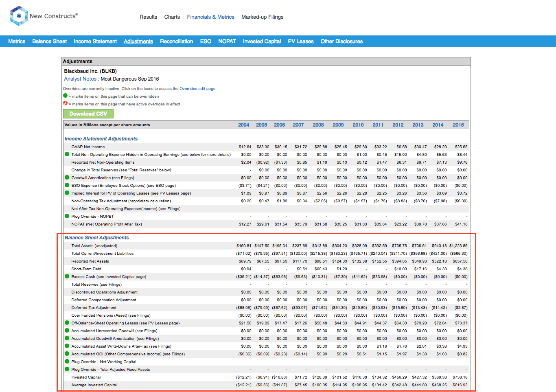Click the Average Invested Capital row label

tap(94, 385)
